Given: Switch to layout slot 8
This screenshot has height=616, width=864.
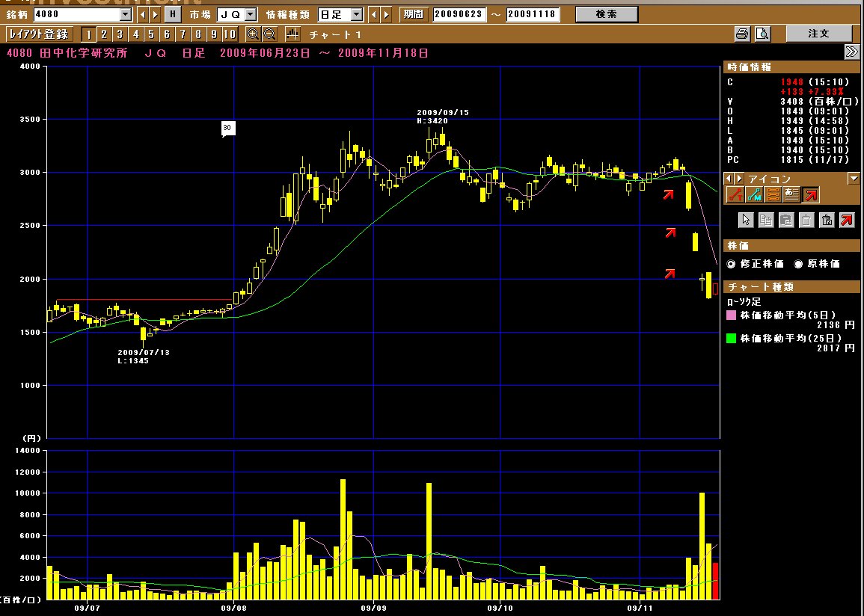Looking at the screenshot, I should point(198,34).
